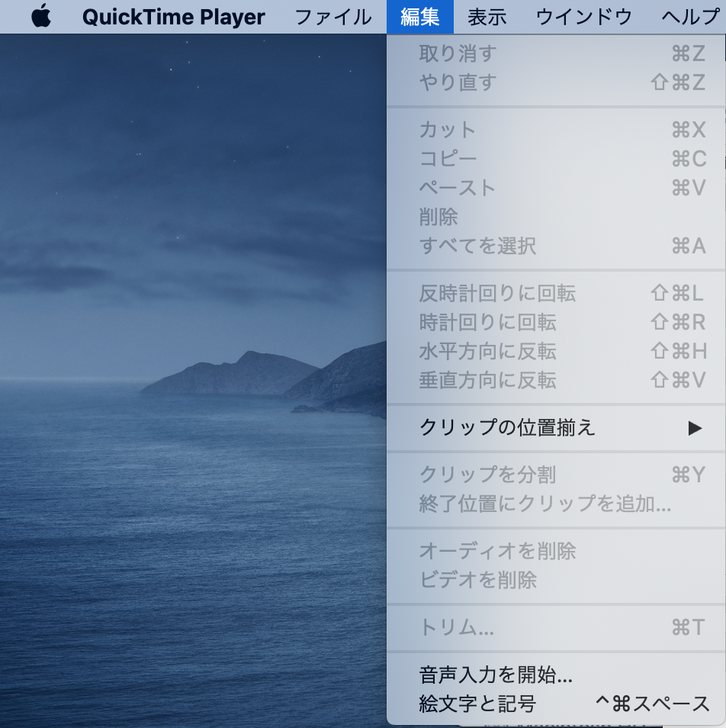Choose 絵文字と記号 from the menu
The image size is (726, 728).
pyautogui.click(x=477, y=704)
